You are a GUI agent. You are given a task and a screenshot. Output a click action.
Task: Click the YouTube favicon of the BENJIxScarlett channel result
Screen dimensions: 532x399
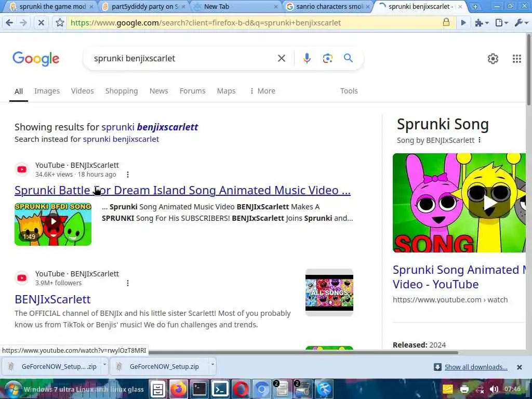[x=22, y=278]
